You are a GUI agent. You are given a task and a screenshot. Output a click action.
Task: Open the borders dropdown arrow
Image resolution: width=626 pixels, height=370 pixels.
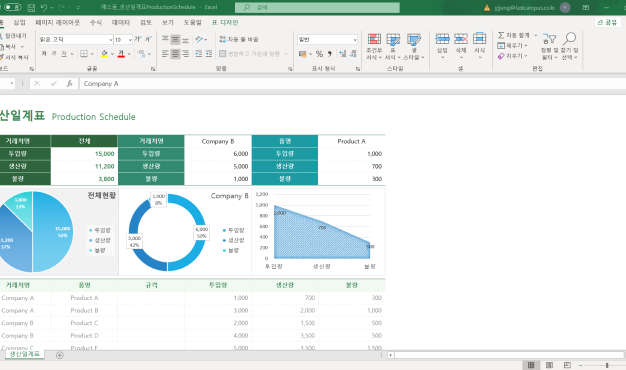pyautogui.click(x=92, y=54)
